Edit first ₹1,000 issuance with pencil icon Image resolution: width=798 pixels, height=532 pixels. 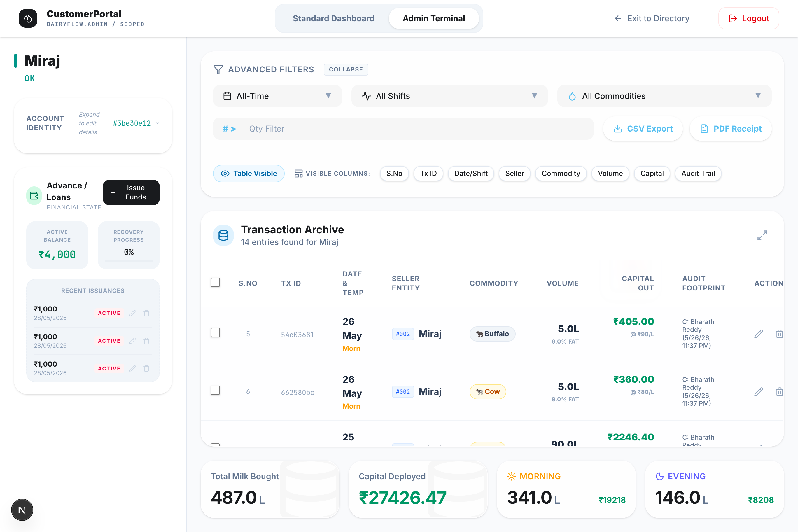click(132, 313)
